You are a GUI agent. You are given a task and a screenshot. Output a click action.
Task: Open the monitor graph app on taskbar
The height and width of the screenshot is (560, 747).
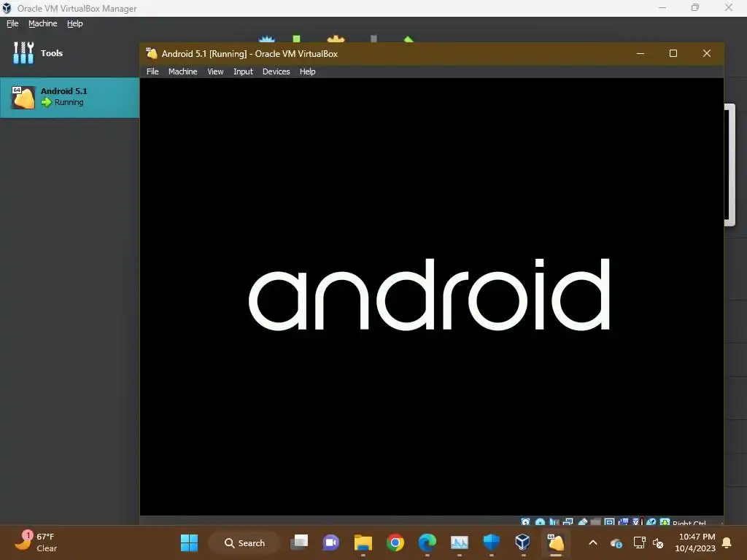pyautogui.click(x=460, y=542)
